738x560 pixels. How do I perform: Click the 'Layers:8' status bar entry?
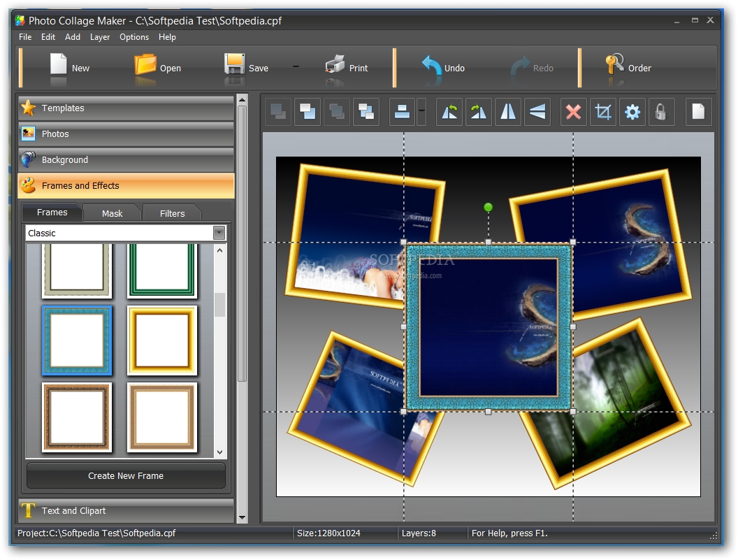pos(419,533)
